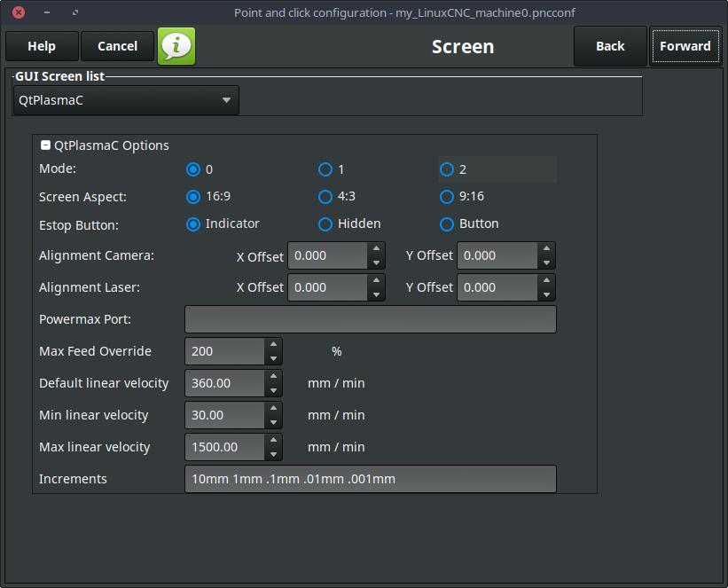
Task: Click the Help button
Action: click(42, 46)
